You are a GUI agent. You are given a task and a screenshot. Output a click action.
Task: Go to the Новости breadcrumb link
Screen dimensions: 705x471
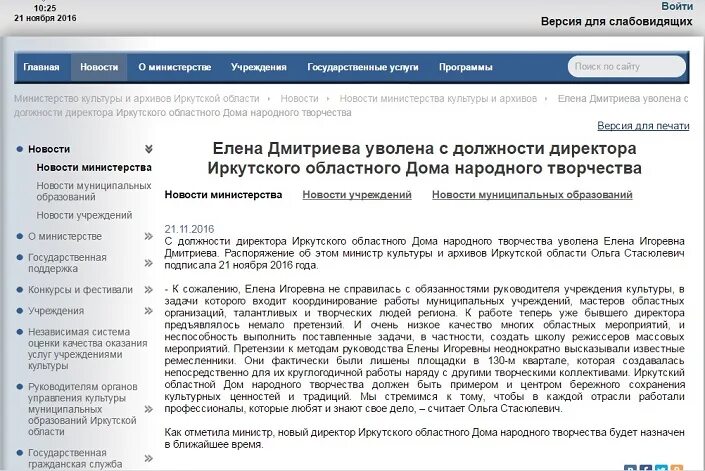(299, 98)
